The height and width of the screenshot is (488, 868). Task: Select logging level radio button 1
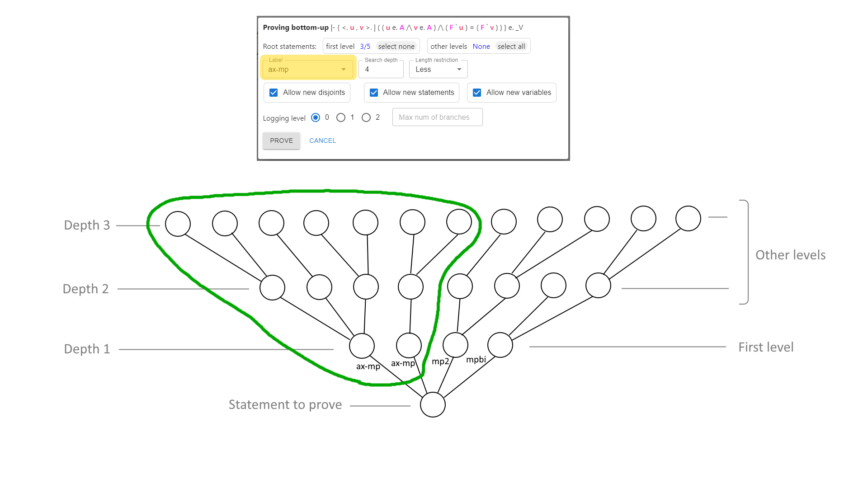point(342,117)
